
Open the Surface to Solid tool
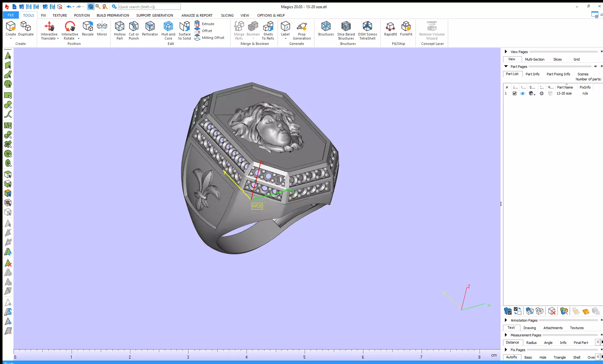(x=185, y=30)
